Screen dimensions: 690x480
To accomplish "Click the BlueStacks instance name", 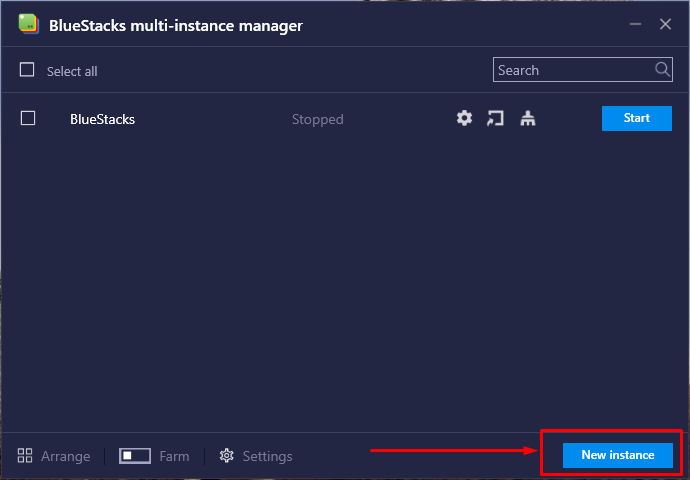I will coord(103,119).
